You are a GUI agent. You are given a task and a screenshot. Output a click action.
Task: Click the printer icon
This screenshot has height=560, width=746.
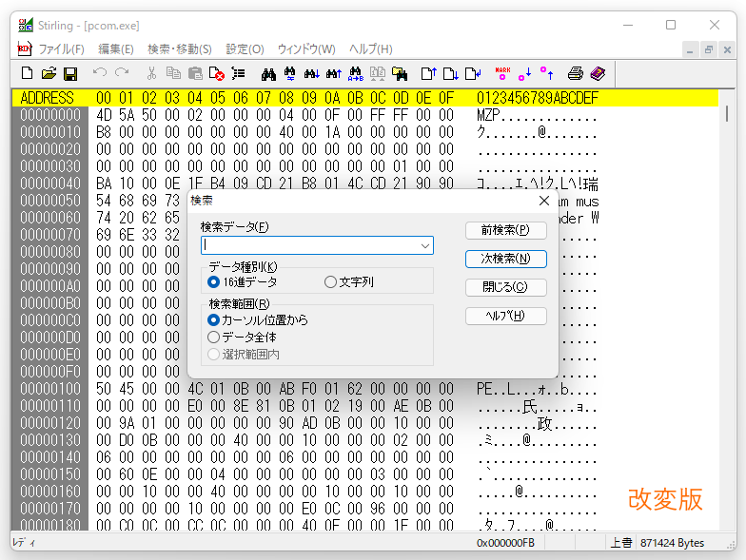click(576, 73)
